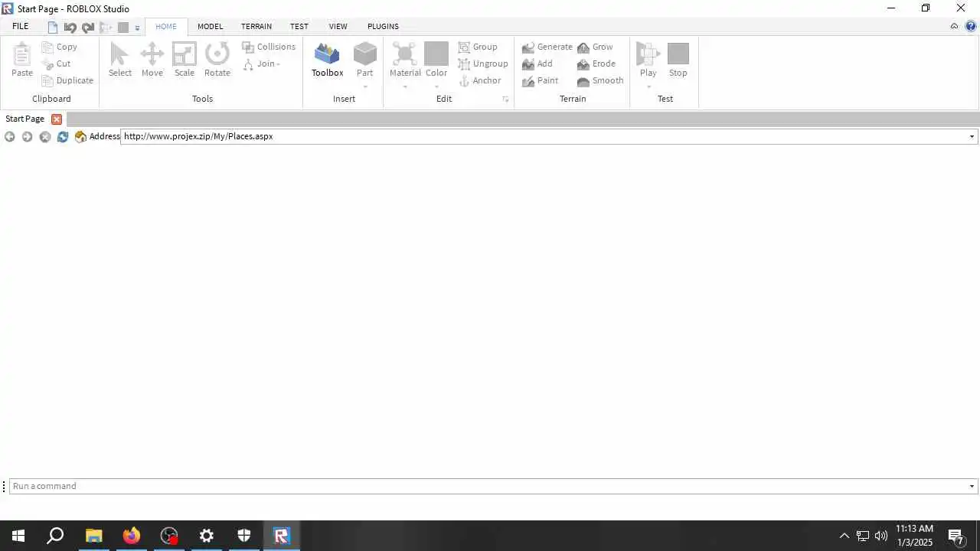Open the Join dropdown in Tools group
The image size is (980, 551).
pyautogui.click(x=262, y=64)
